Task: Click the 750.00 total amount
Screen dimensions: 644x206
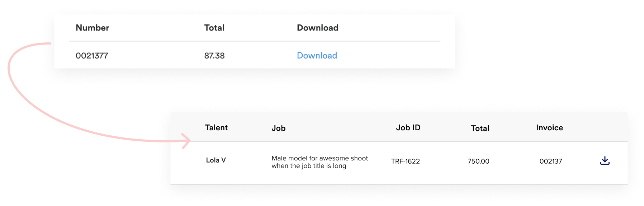Action: pyautogui.click(x=478, y=161)
